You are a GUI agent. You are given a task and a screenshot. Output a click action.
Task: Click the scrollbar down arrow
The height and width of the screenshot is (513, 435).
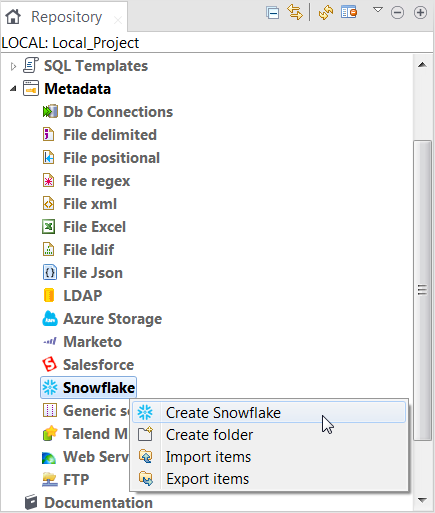[422, 500]
